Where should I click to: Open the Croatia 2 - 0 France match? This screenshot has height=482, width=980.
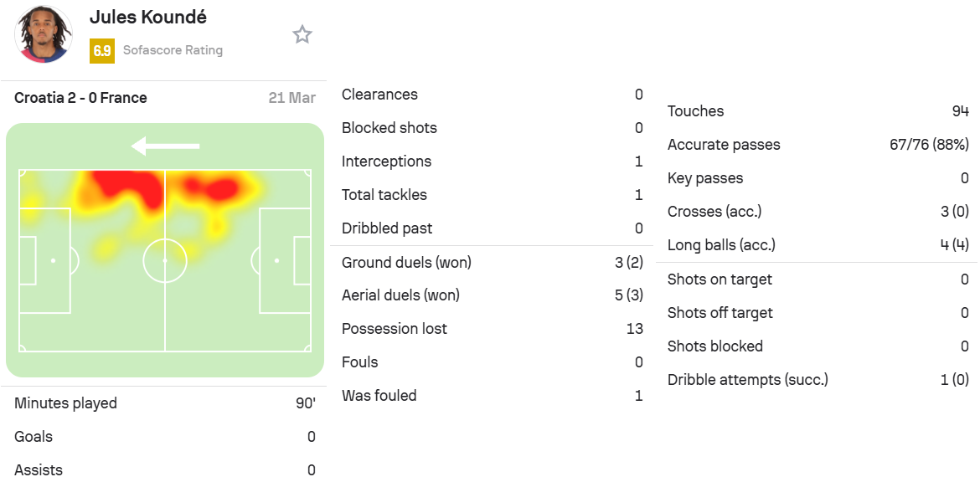click(80, 98)
